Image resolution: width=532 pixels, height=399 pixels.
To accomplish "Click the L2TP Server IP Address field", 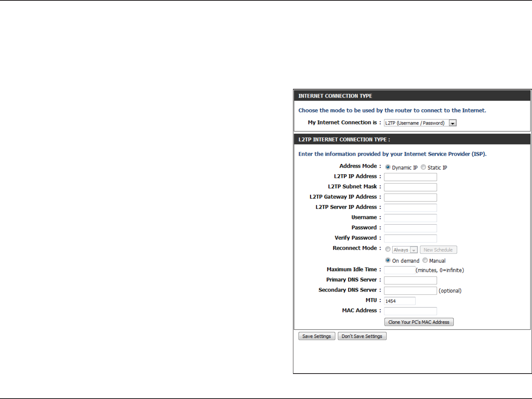I will [410, 208].
